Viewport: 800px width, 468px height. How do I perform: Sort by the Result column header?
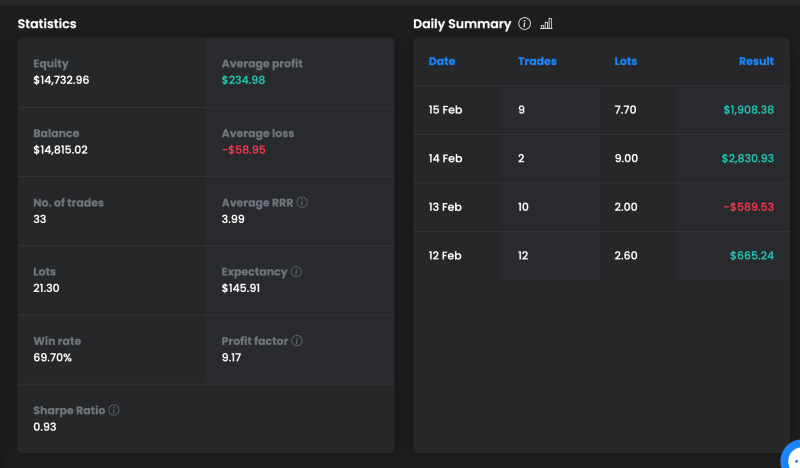coord(756,62)
